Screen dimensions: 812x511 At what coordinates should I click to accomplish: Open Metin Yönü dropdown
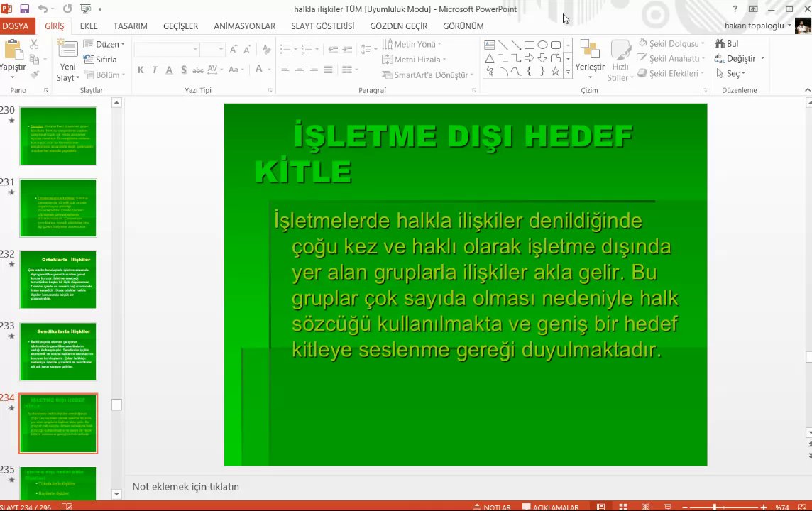coord(412,44)
